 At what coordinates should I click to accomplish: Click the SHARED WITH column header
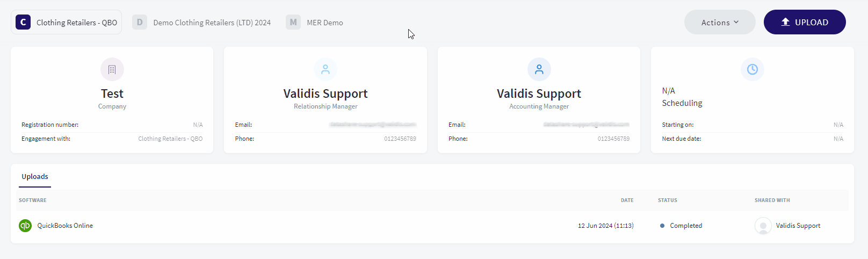pos(772,200)
